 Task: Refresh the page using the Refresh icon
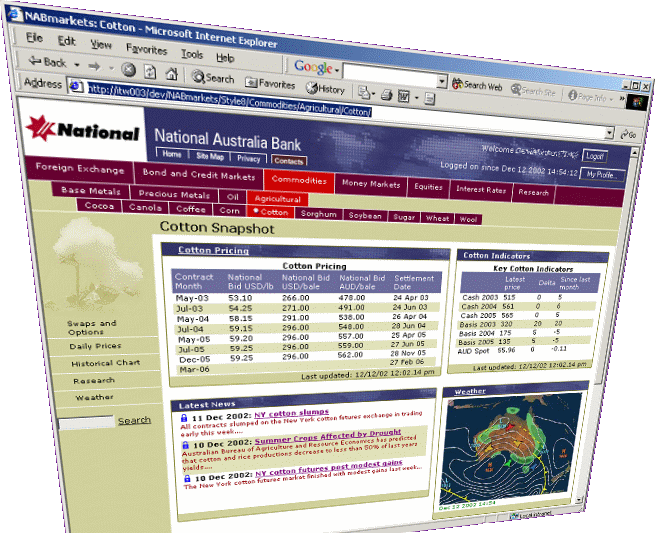tap(150, 72)
